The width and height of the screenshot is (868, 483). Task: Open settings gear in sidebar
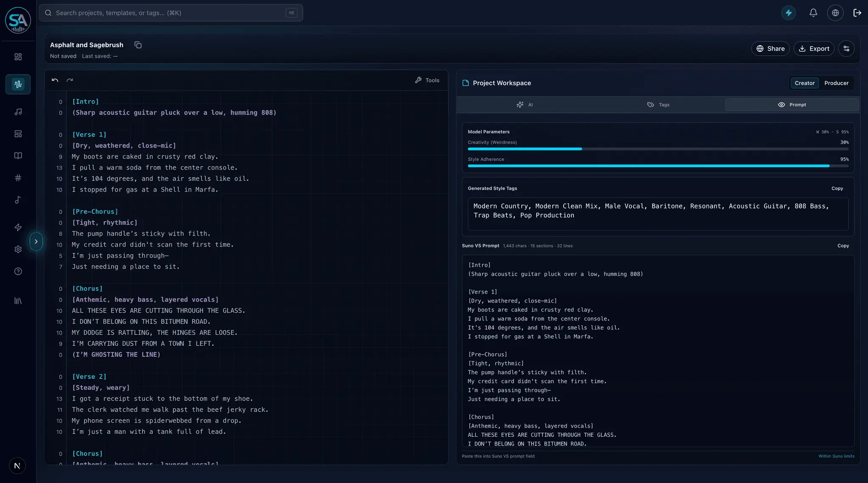click(x=18, y=250)
